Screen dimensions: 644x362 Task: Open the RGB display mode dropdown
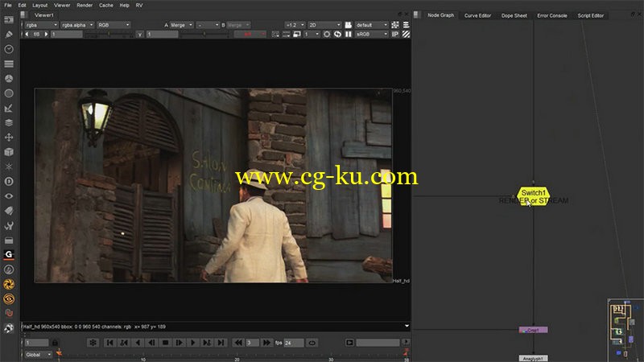pos(114,25)
